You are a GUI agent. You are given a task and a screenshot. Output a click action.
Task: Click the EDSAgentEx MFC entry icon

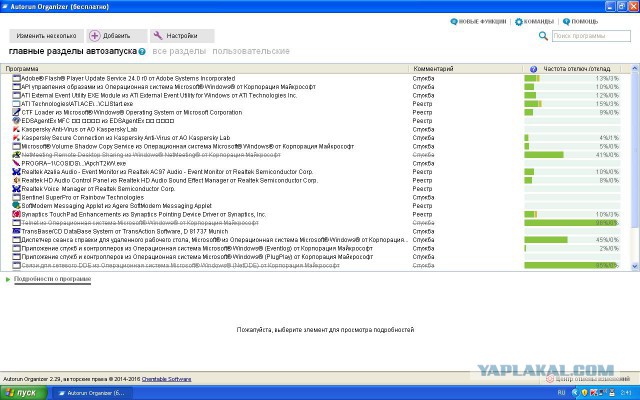pos(16,121)
